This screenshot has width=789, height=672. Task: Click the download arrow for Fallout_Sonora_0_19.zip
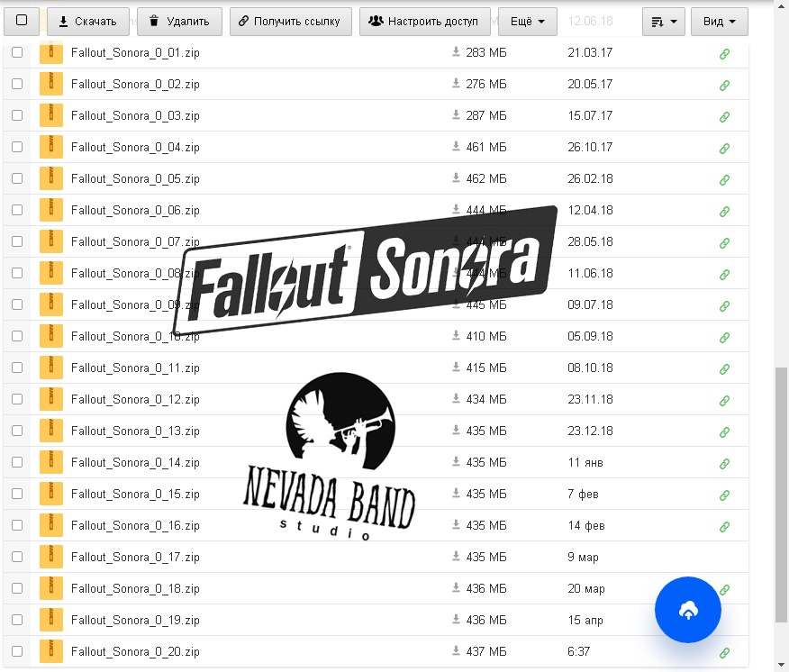click(456, 619)
